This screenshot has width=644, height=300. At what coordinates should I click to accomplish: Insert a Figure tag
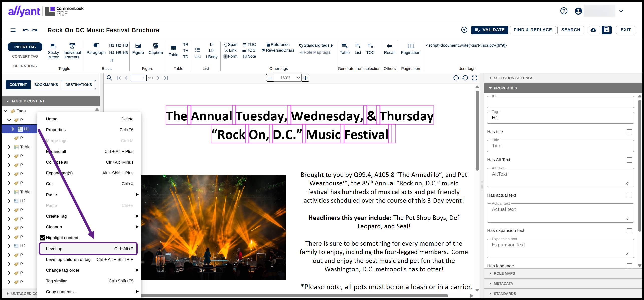pyautogui.click(x=138, y=49)
